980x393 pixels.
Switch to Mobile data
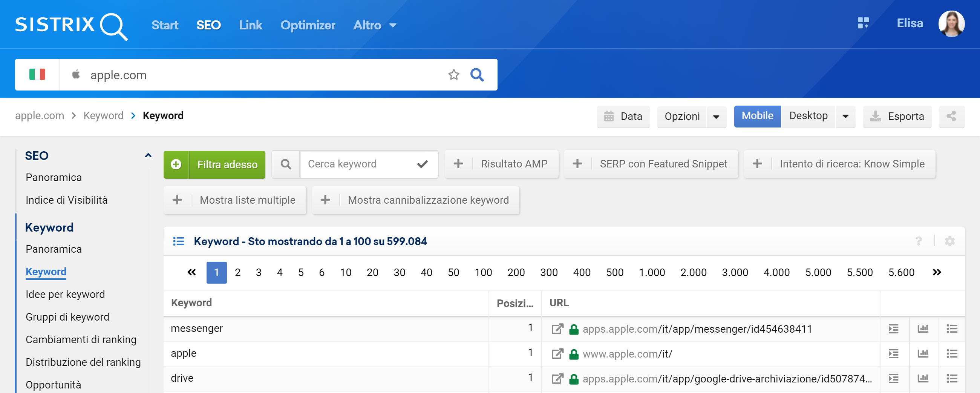[757, 116]
